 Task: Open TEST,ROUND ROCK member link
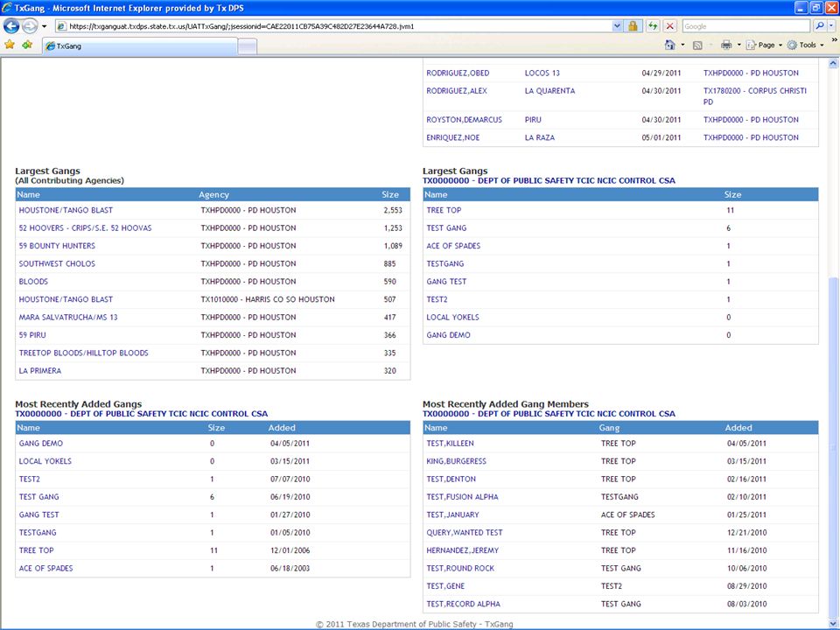point(460,568)
